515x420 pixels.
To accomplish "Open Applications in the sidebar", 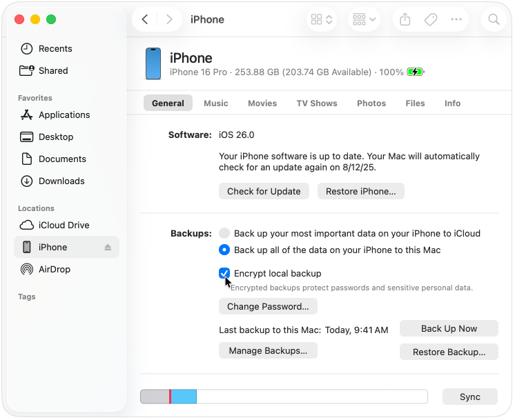I will coord(66,115).
